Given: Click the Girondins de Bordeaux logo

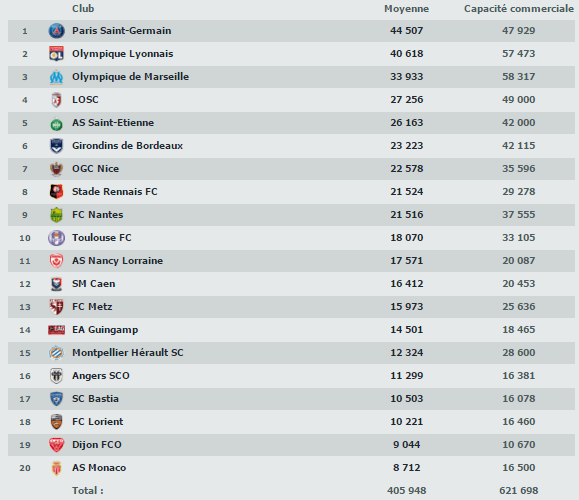Looking at the screenshot, I should (x=56, y=146).
